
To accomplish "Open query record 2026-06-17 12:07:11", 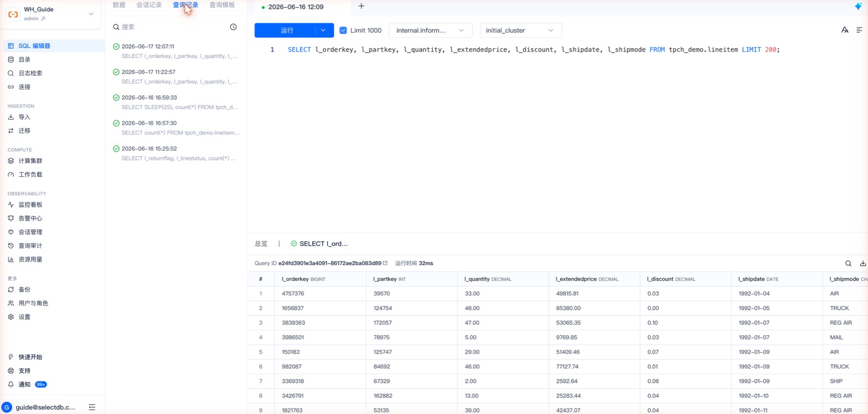I will (x=176, y=51).
